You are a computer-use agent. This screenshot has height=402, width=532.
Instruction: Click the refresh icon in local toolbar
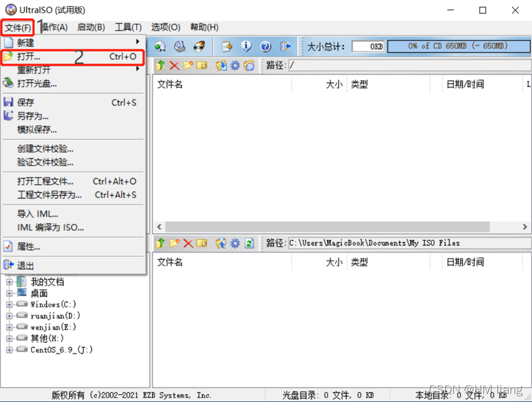pyautogui.click(x=250, y=243)
